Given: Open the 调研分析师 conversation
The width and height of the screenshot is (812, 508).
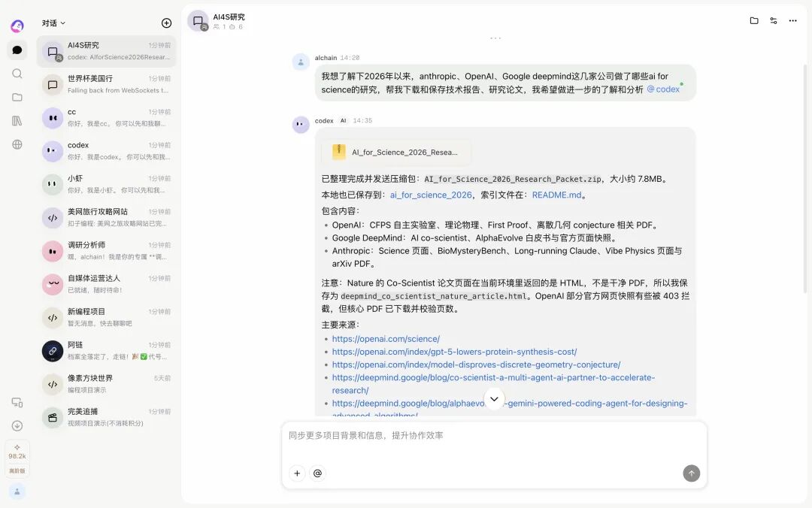Looking at the screenshot, I should coord(106,251).
